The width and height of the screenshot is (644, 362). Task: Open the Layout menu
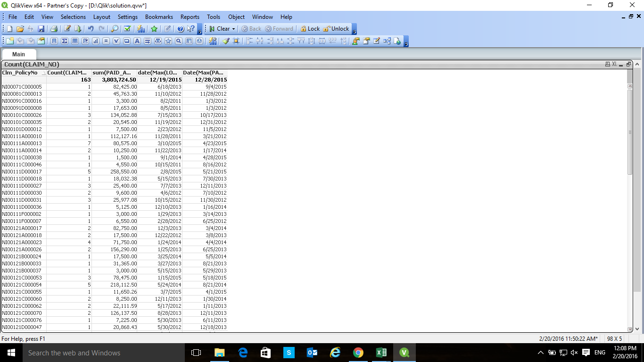[x=102, y=17]
